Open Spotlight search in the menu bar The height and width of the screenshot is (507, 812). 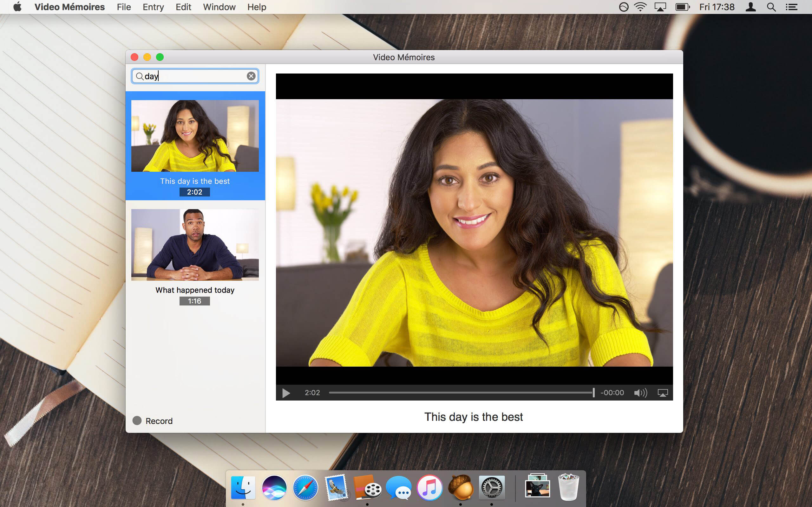(x=771, y=7)
